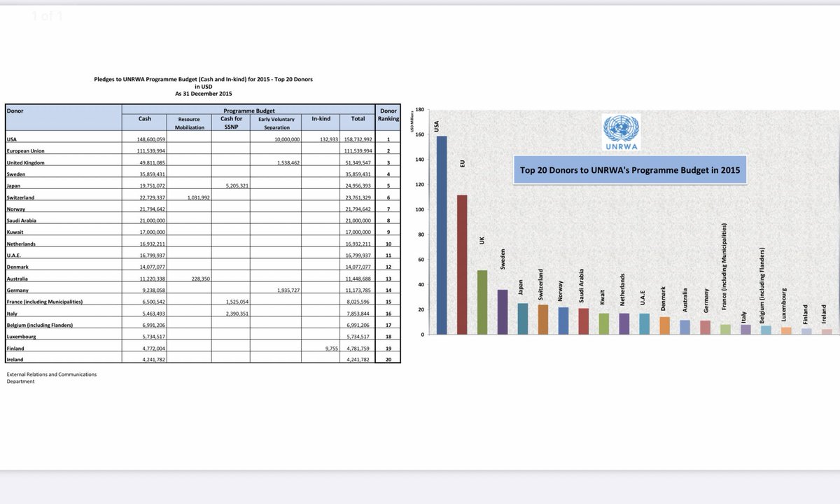Screen dimensions: 840x504
Task: Select the 'Sweden' donor row label in table
Action: point(14,174)
